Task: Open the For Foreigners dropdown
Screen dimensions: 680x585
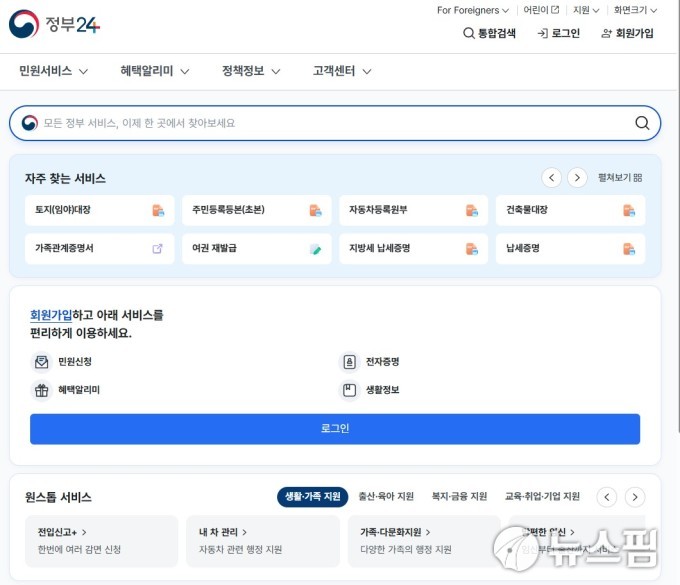Action: click(473, 10)
